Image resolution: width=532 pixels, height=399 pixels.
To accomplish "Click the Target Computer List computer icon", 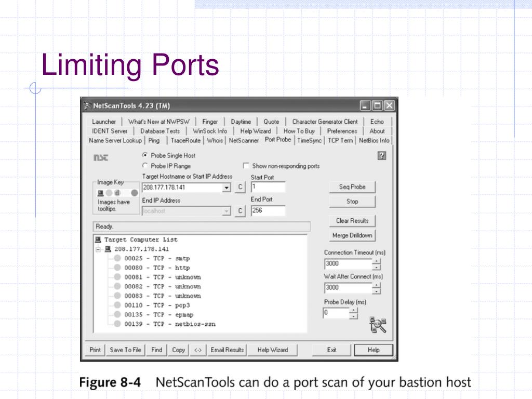I will [98, 240].
